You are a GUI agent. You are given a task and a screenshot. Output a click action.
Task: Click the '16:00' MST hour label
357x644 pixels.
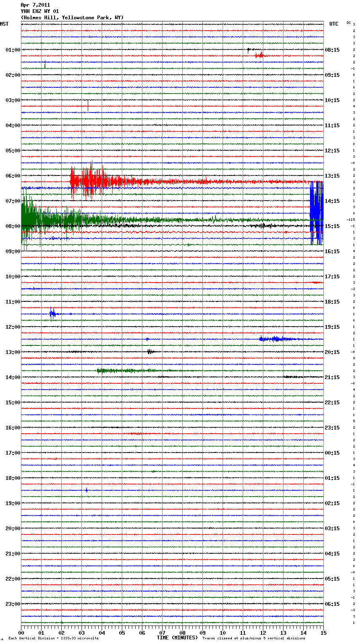(13, 428)
